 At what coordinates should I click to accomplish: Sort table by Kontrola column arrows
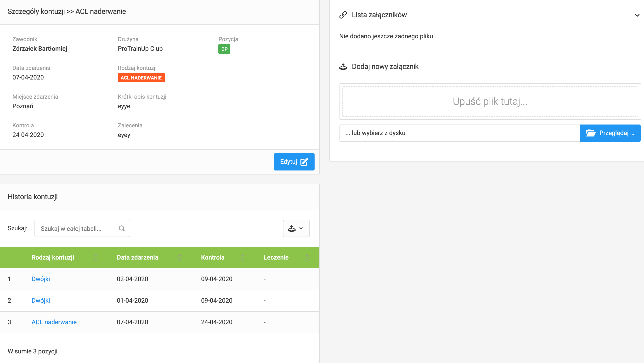coord(242,257)
